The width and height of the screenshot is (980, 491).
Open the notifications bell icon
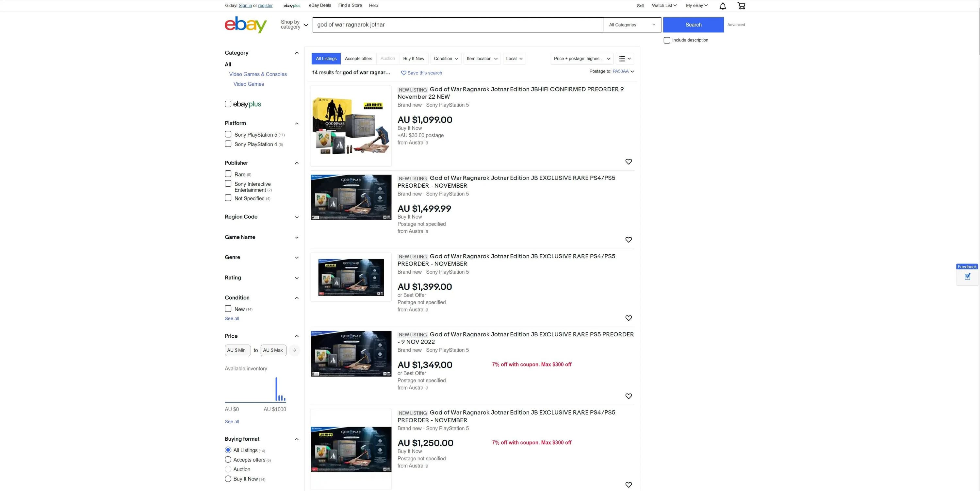pos(723,6)
